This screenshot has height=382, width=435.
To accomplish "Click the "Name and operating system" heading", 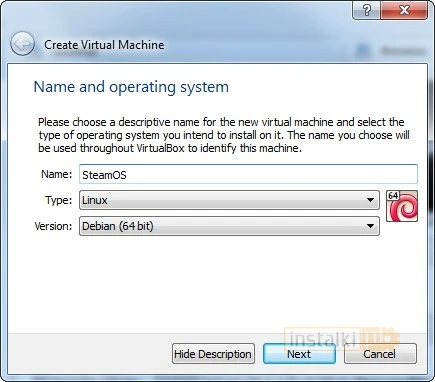I will tap(131, 87).
